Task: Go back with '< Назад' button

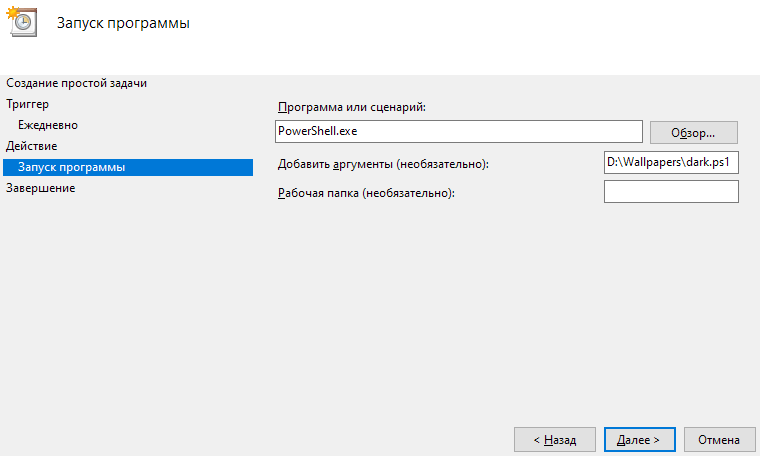Action: pyautogui.click(x=554, y=439)
